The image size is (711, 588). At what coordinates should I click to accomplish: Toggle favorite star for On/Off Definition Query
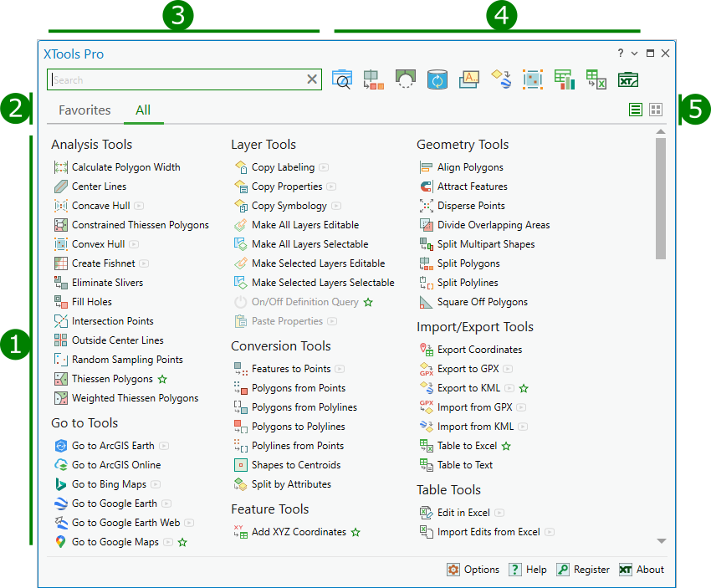point(368,302)
